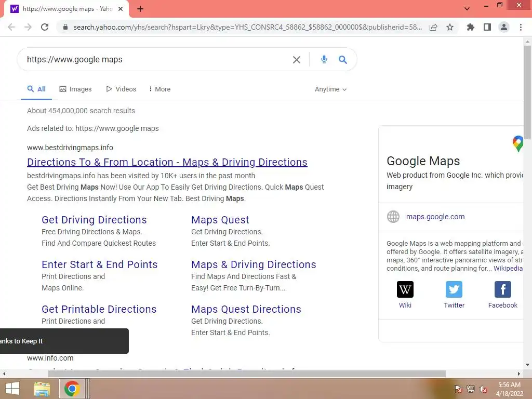Open the Extensions puzzle icon
Screen dimensions: 532x399
[x=471, y=27]
